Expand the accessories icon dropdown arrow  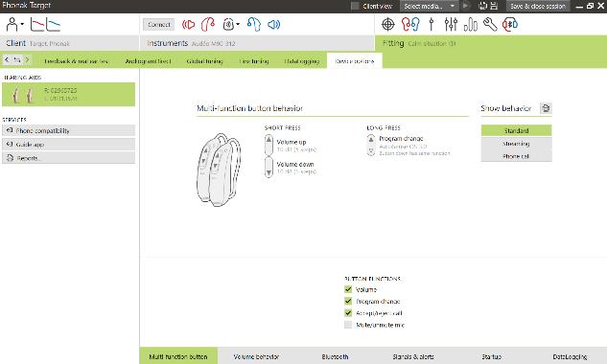[x=238, y=24]
